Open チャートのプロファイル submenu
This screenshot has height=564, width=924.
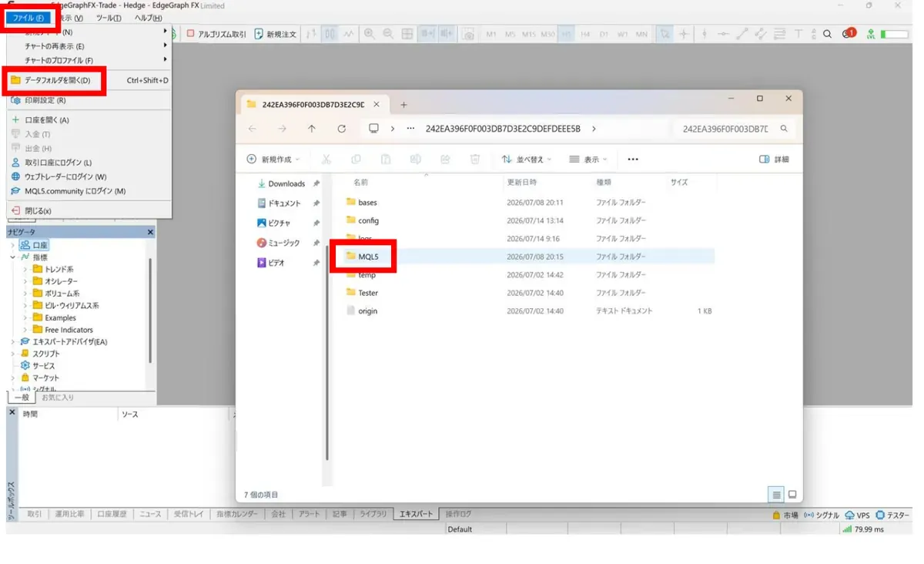tap(89, 60)
